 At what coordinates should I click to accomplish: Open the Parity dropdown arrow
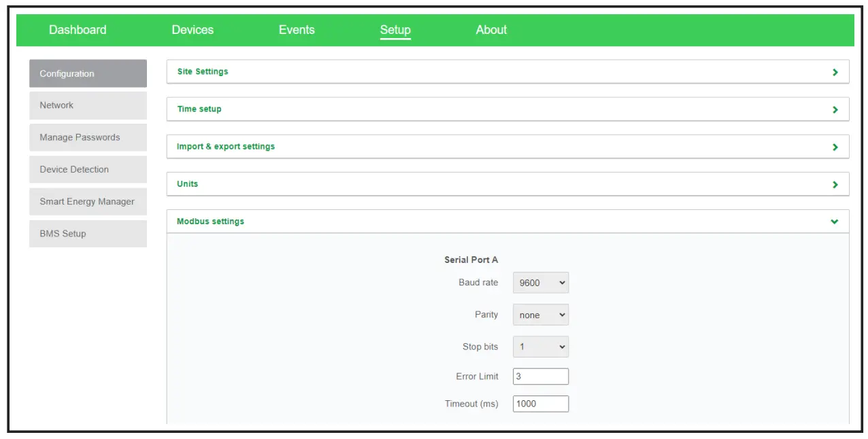[562, 315]
